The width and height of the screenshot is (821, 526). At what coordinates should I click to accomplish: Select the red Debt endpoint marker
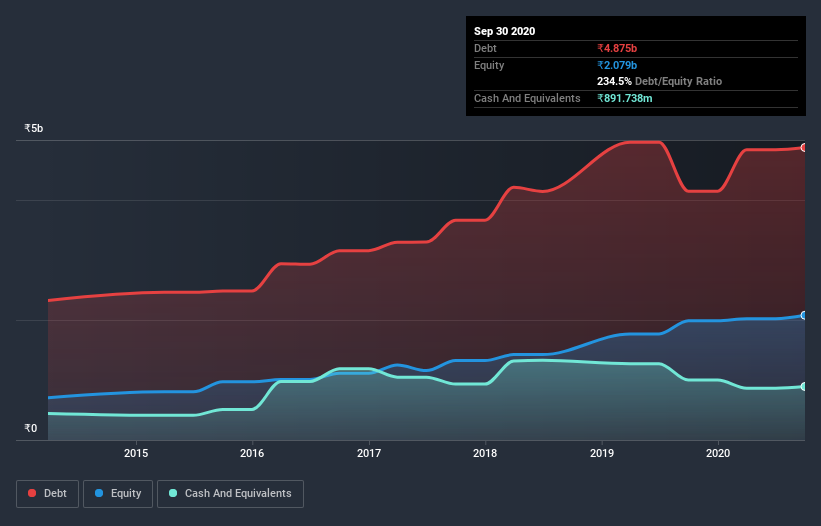click(x=804, y=148)
